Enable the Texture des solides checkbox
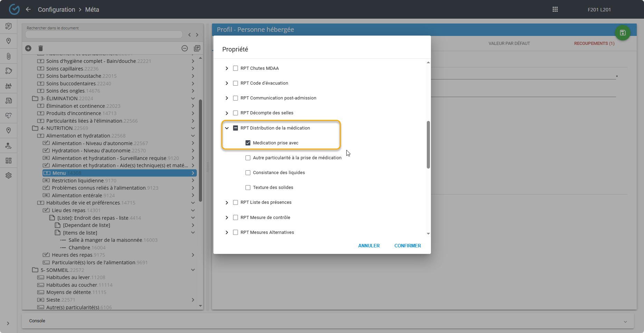 tap(248, 188)
